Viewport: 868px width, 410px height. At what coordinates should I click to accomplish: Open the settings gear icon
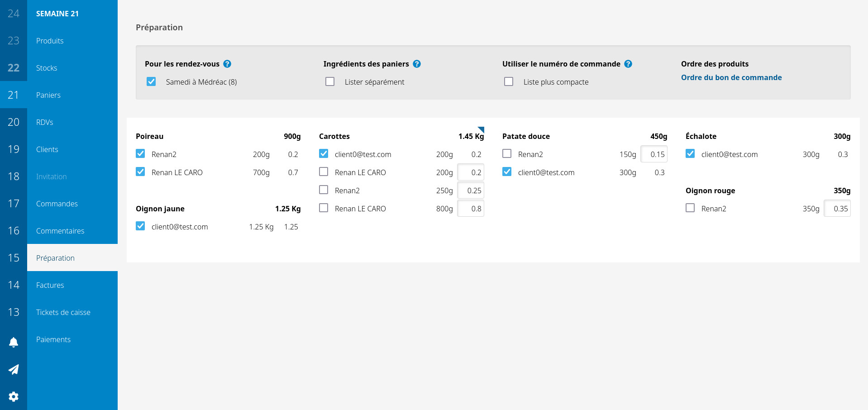14,397
